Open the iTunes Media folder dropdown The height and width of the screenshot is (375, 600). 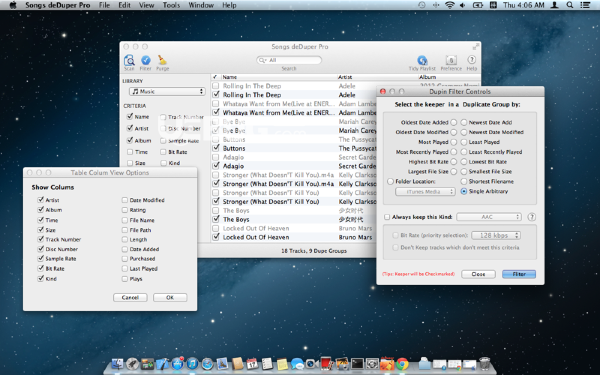pos(425,191)
